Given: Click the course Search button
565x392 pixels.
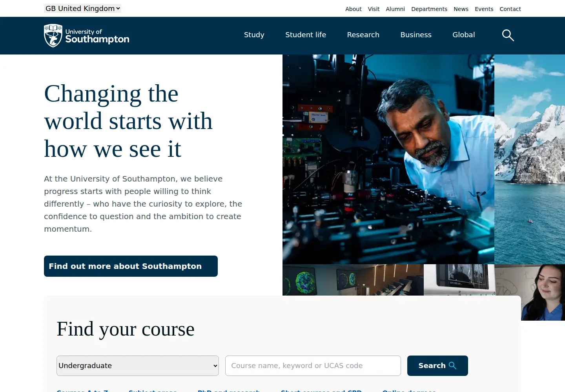Looking at the screenshot, I should pyautogui.click(x=437, y=366).
